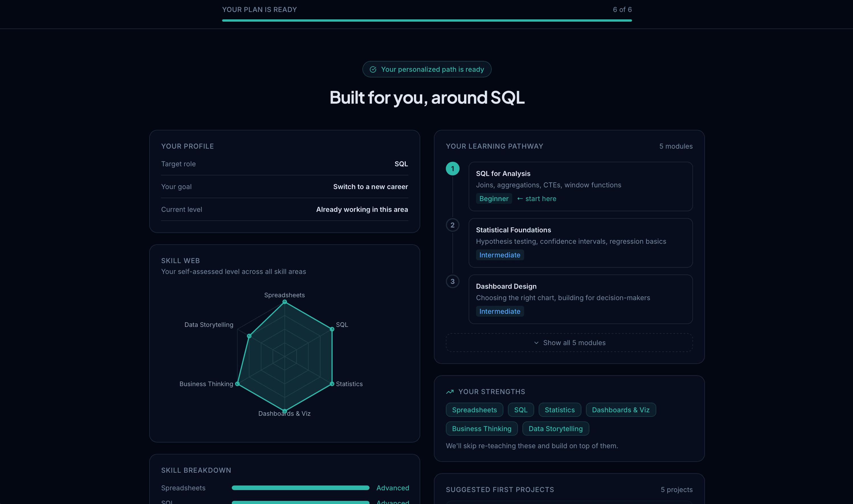
Task: Select step 3 circle in learning pathway
Action: click(x=452, y=282)
